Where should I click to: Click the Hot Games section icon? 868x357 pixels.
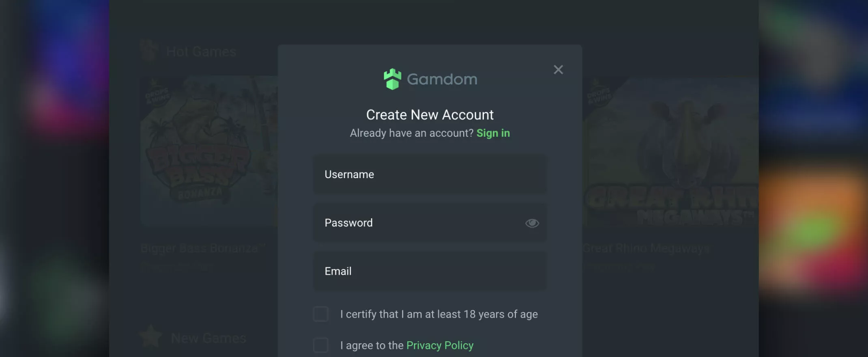149,50
